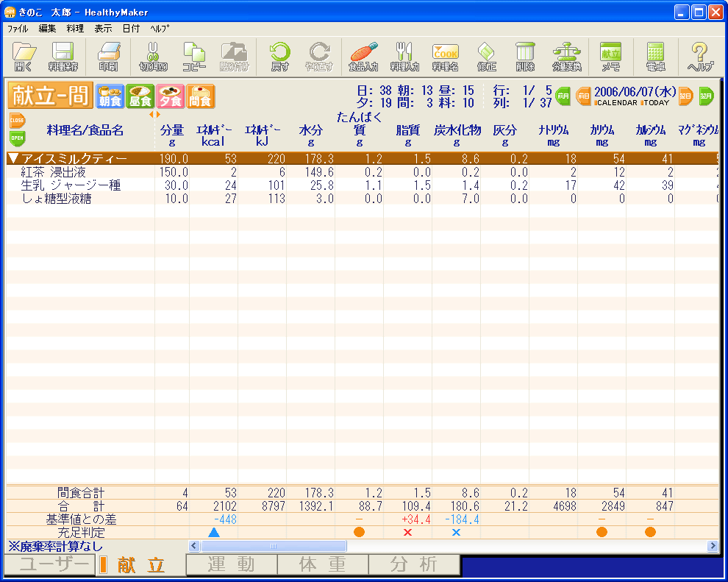Image resolution: width=728 pixels, height=582 pixels.
Task: Click the 削除 delete trash icon
Action: pos(525,57)
